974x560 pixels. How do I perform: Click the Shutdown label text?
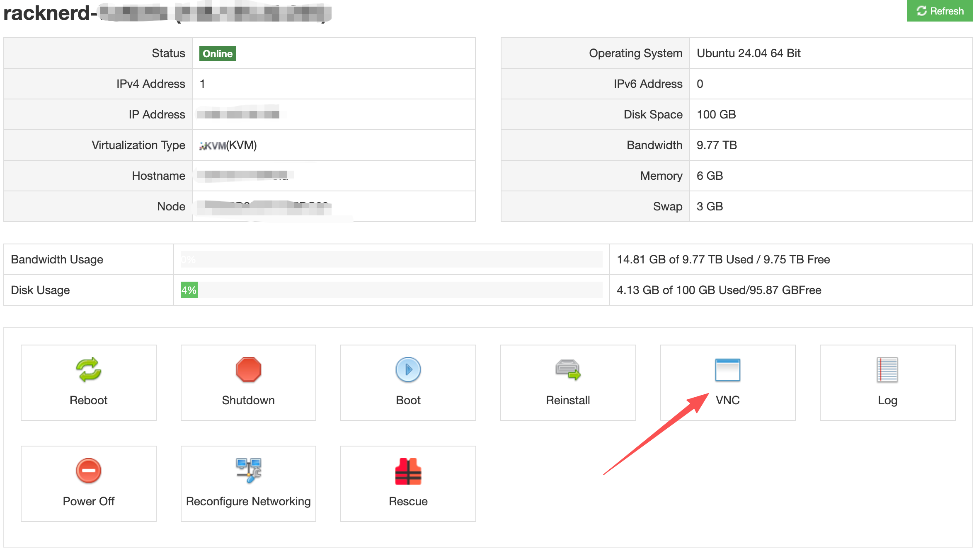click(248, 400)
